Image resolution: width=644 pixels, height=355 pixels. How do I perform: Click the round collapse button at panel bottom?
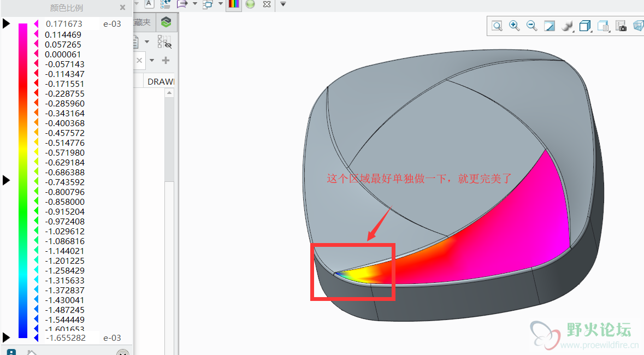tap(122, 352)
